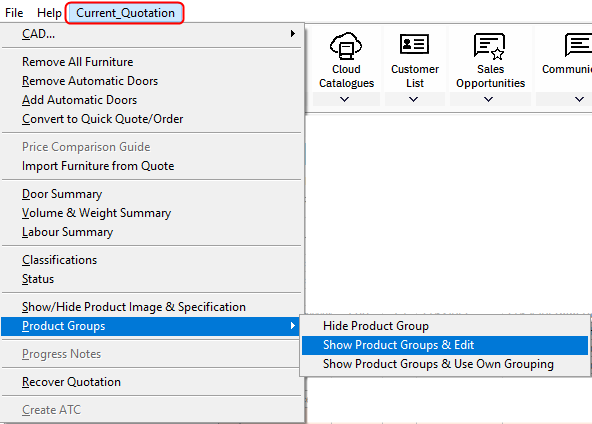The width and height of the screenshot is (592, 424).
Task: Open the Communication speech bubble icon
Action: coord(578,45)
